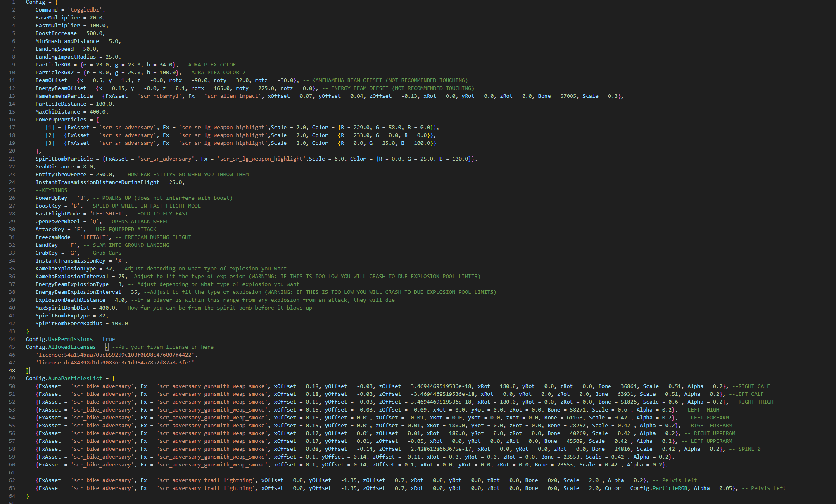Place cursor on the --KEYBINDS comment
The height and width of the screenshot is (504, 836).
(x=51, y=190)
